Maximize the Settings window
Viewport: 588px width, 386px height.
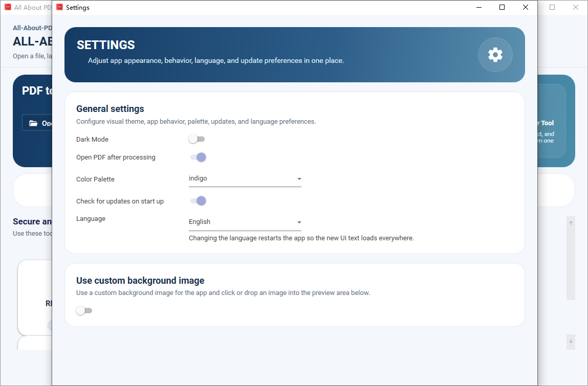(502, 7)
